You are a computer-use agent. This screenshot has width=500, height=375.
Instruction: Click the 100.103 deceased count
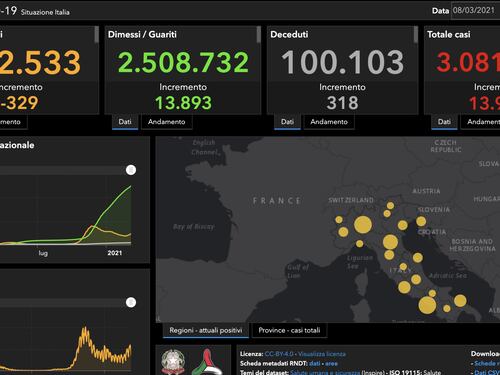(x=342, y=62)
